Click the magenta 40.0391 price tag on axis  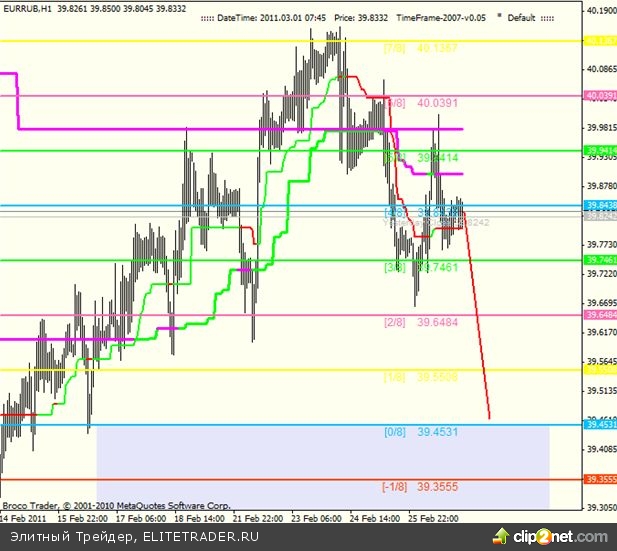pos(601,96)
